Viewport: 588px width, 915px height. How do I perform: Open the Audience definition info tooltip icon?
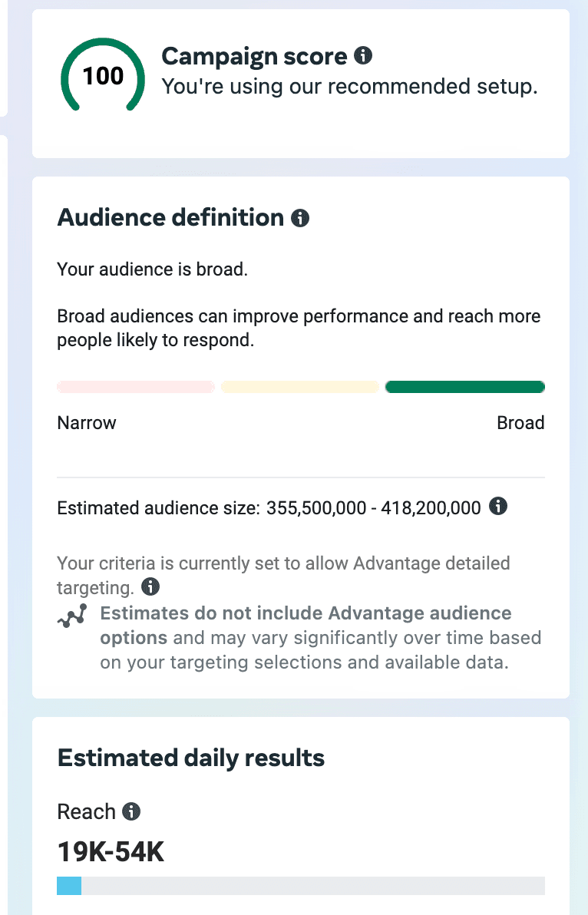click(300, 219)
